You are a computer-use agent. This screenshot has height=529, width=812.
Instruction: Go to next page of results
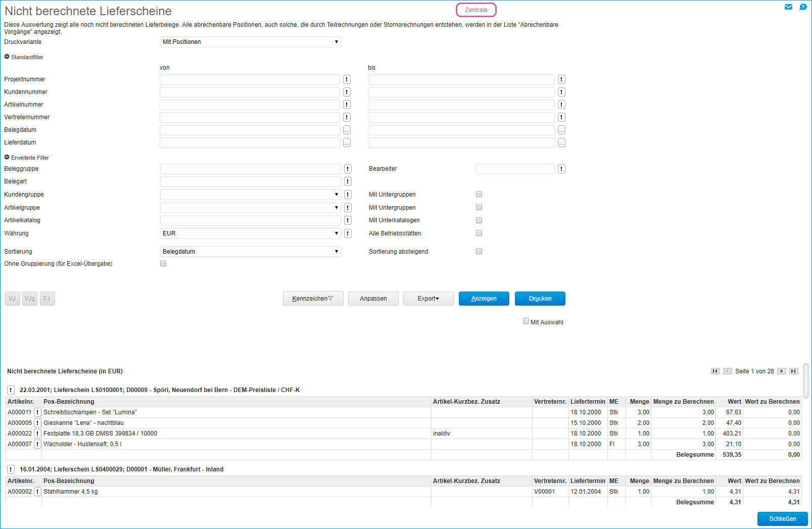point(781,371)
